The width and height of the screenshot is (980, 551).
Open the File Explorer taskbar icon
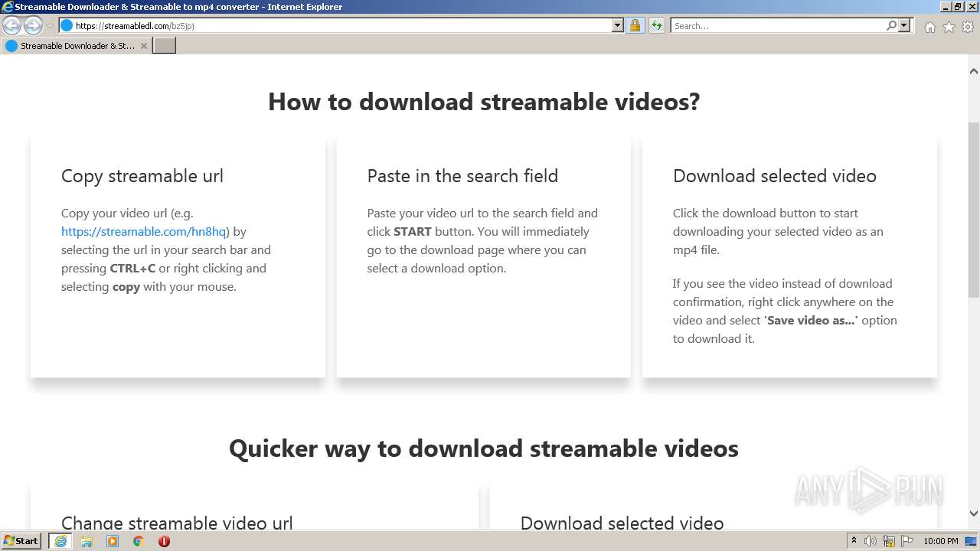tap(87, 541)
